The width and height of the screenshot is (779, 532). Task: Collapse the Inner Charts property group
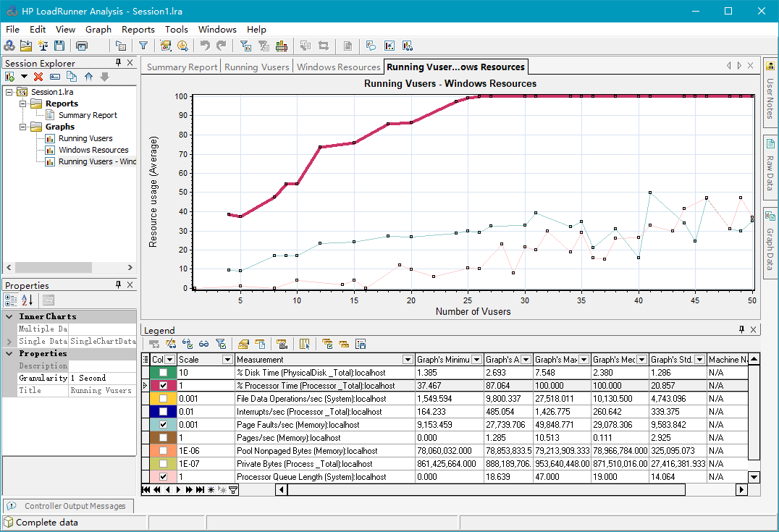coord(9,317)
